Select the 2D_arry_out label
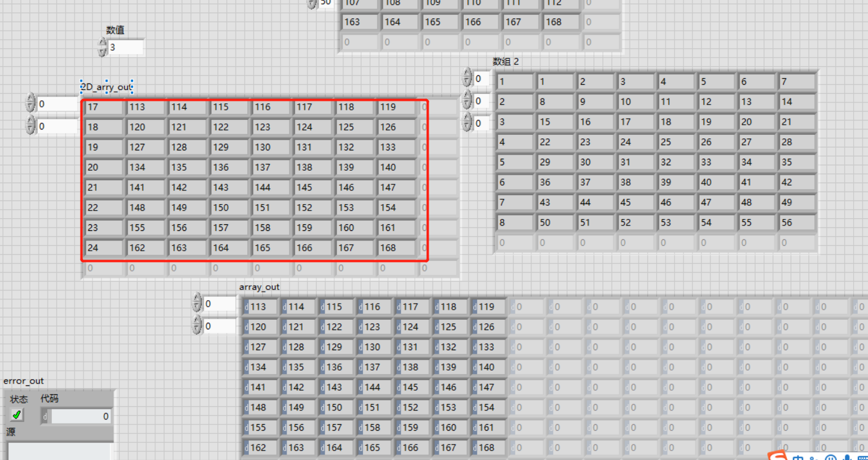 (x=106, y=87)
